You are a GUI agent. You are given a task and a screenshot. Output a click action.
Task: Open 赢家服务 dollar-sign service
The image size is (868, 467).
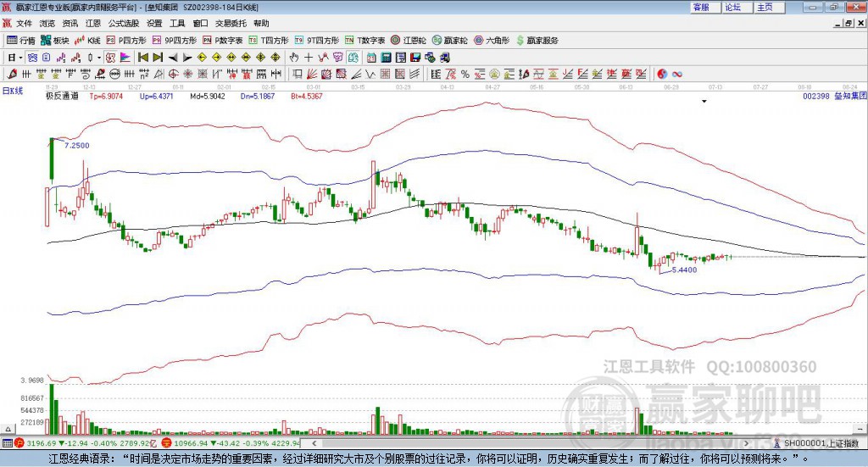pos(537,41)
